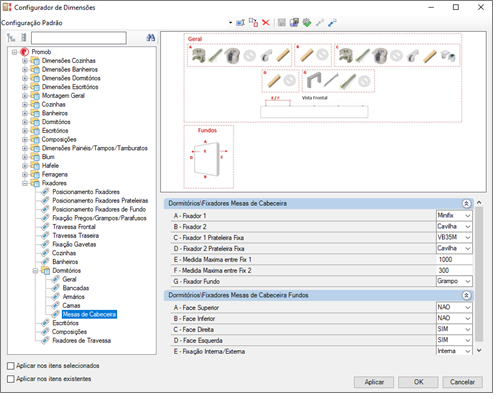Click the Aplicar button
This screenshot has width=504, height=399.
(374, 382)
